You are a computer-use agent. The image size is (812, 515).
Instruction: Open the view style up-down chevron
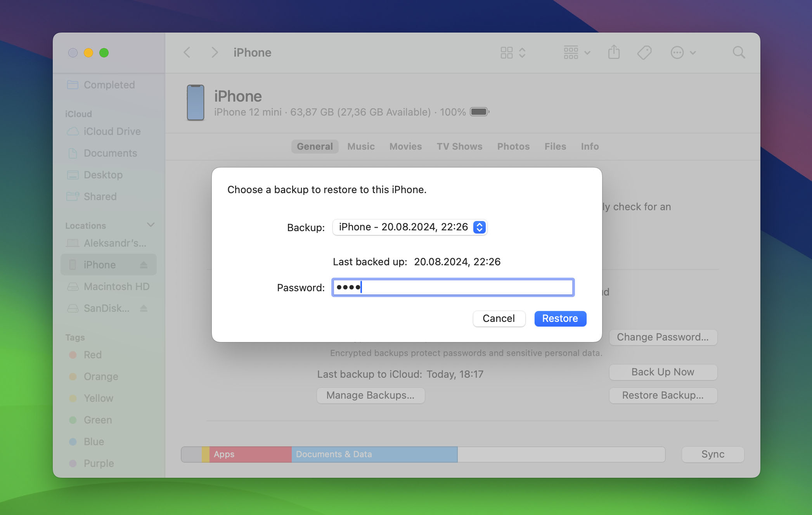coord(522,52)
